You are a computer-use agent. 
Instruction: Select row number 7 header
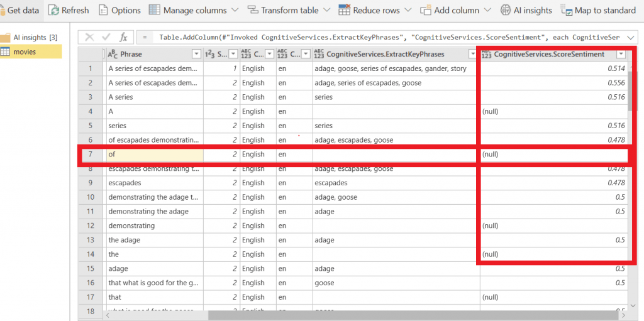click(x=90, y=155)
